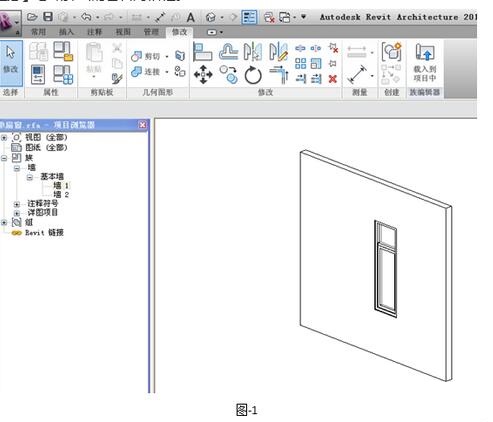Viewport: 493px width, 422px height.
Task: Collapse the 基本墙 tree node
Action: pos(30,177)
